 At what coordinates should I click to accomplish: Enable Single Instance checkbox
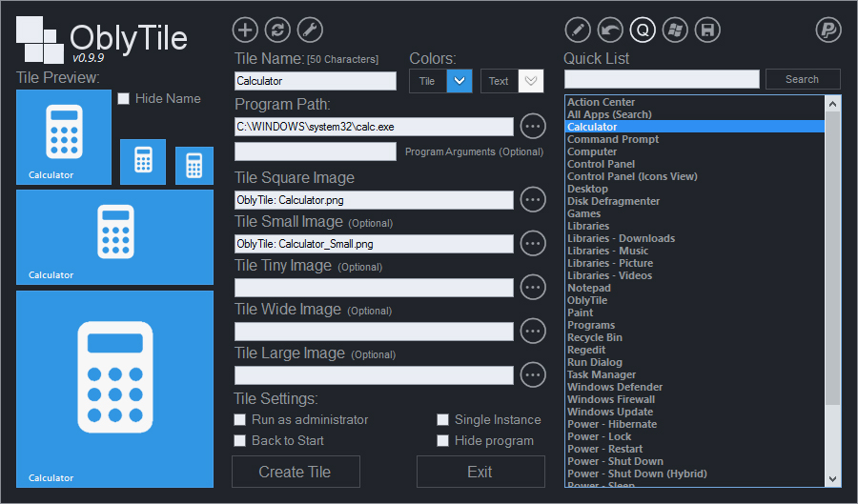(442, 420)
